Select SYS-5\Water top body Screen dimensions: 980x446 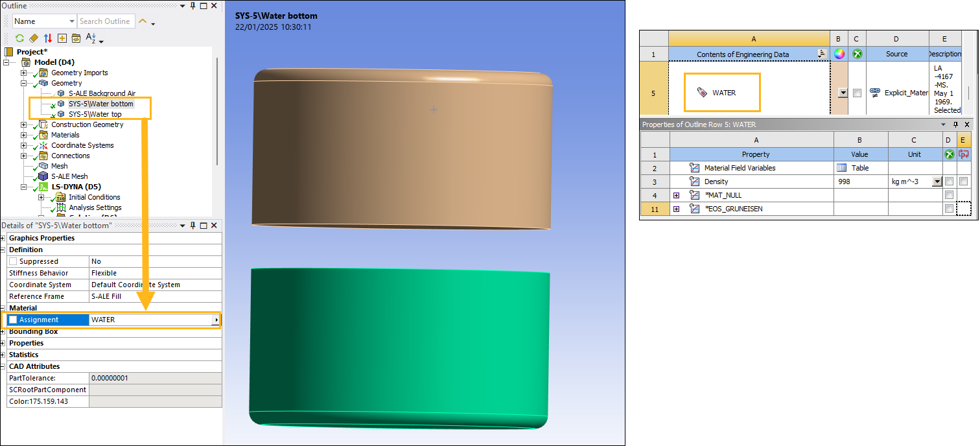point(95,114)
